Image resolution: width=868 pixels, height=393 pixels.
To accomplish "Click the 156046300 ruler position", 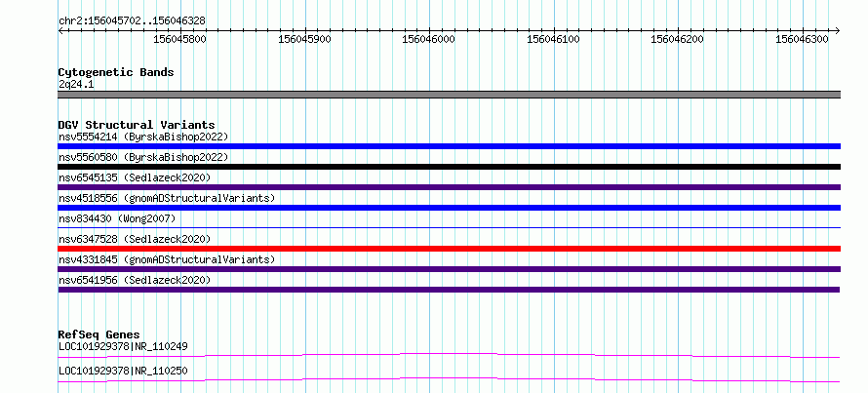I will 803,39.
